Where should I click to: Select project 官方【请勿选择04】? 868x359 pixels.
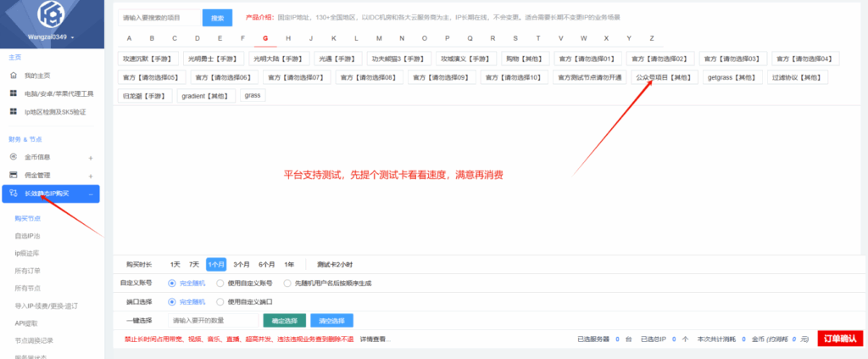click(805, 59)
